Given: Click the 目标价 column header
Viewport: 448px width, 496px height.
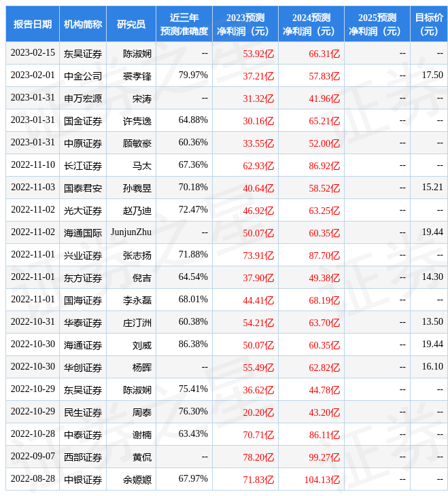Looking at the screenshot, I should pyautogui.click(x=429, y=24).
